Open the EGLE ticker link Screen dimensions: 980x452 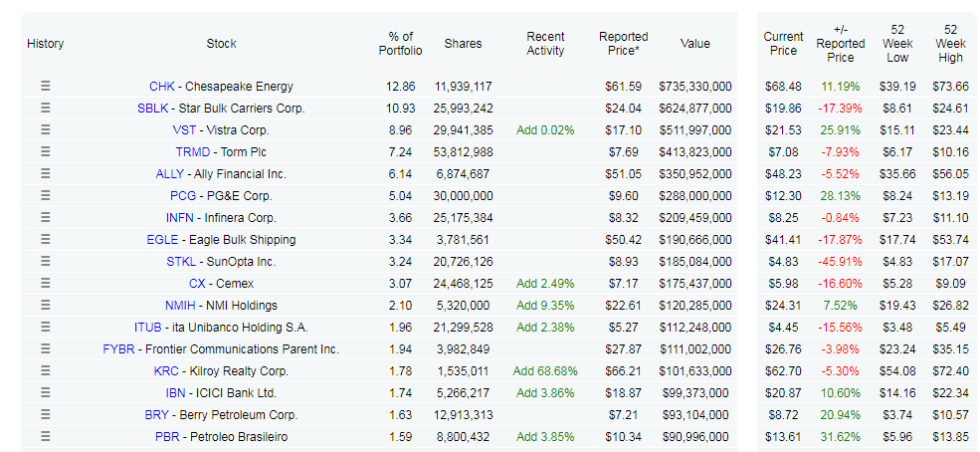[x=162, y=240]
